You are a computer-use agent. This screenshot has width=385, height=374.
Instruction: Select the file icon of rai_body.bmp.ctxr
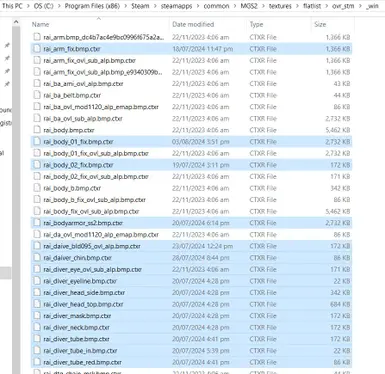pos(37,130)
